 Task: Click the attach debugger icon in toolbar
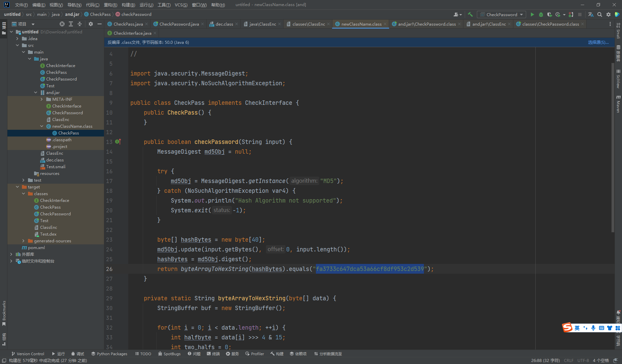(x=571, y=14)
